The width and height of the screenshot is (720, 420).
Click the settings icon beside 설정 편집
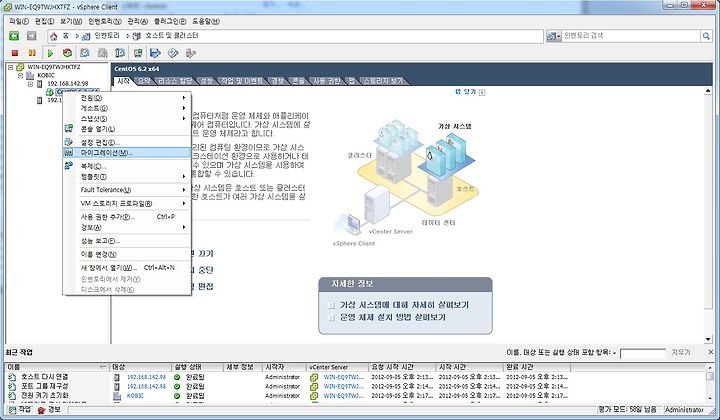(x=69, y=142)
